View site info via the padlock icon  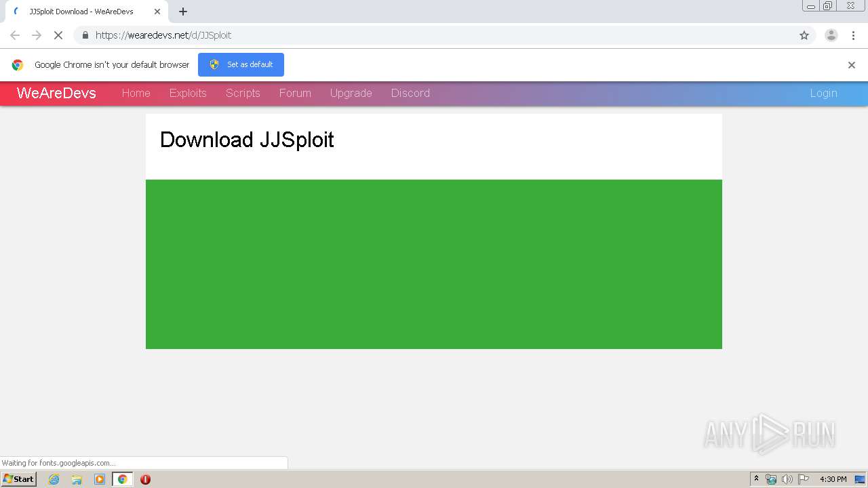coord(85,35)
